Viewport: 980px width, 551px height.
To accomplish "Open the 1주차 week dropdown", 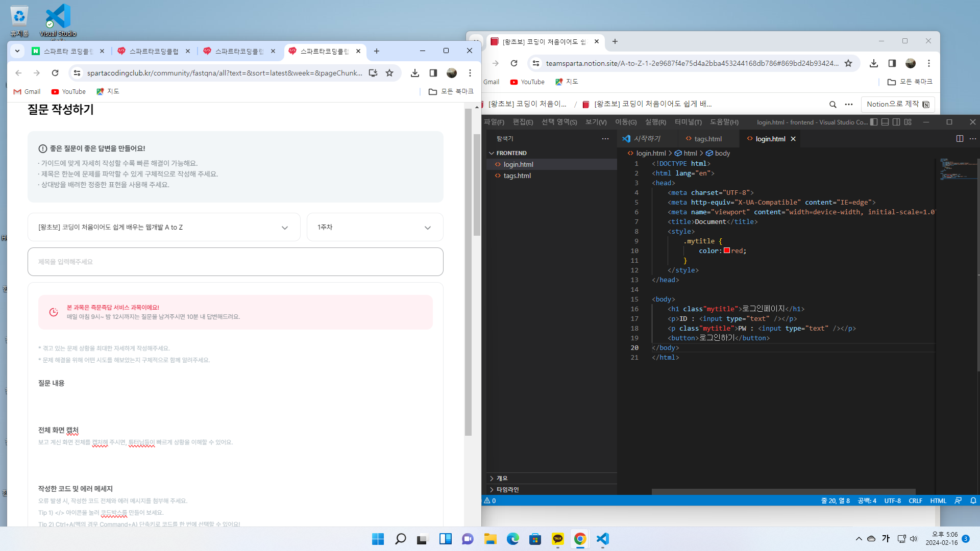I will point(375,227).
